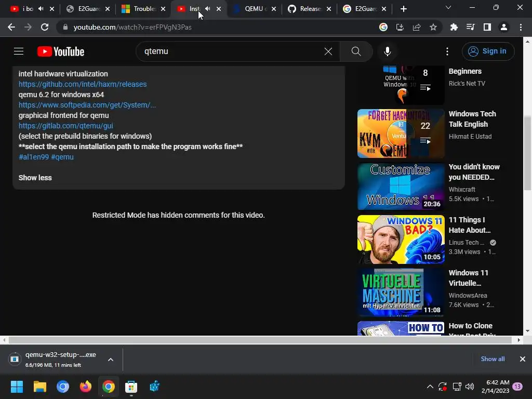Open '11 Things I Hate About' title
This screenshot has width=532, height=399.
[x=470, y=225]
